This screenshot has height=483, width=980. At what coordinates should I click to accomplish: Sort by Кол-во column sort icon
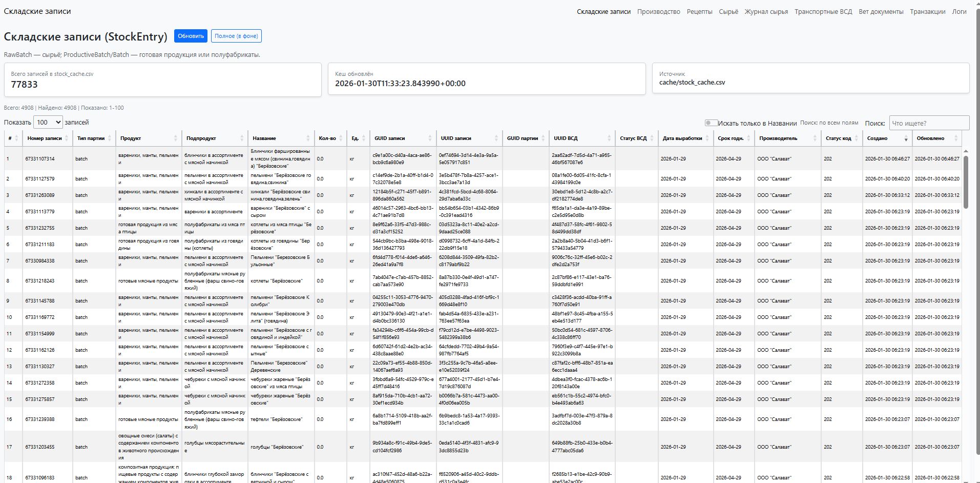click(x=340, y=138)
